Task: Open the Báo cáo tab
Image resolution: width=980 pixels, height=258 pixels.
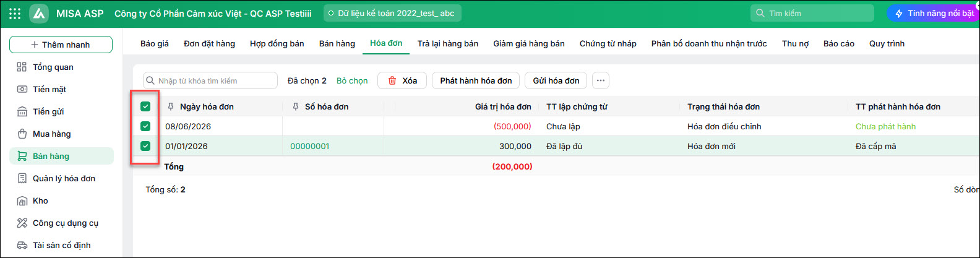Action: (x=839, y=43)
